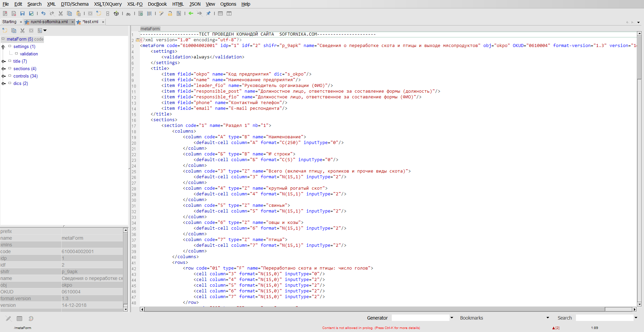The width and height of the screenshot is (644, 332).
Task: Click the Undo arrow icon
Action: pos(43,13)
